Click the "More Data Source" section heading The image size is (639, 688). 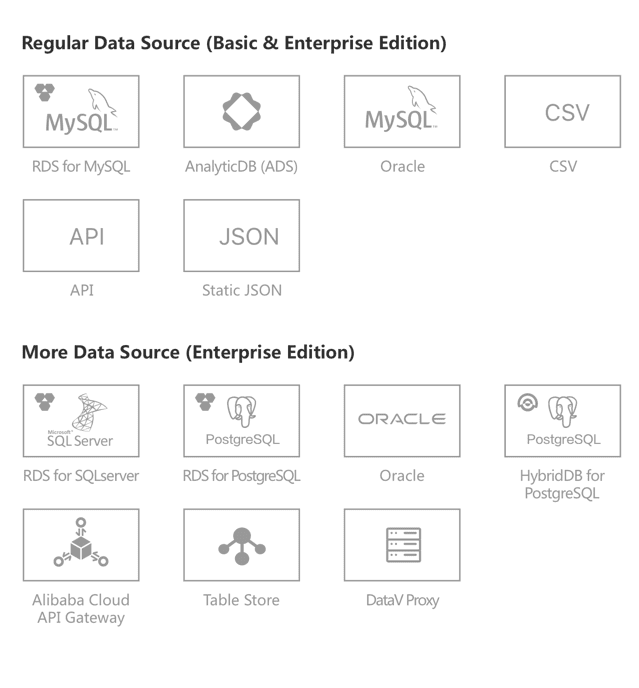point(188,353)
